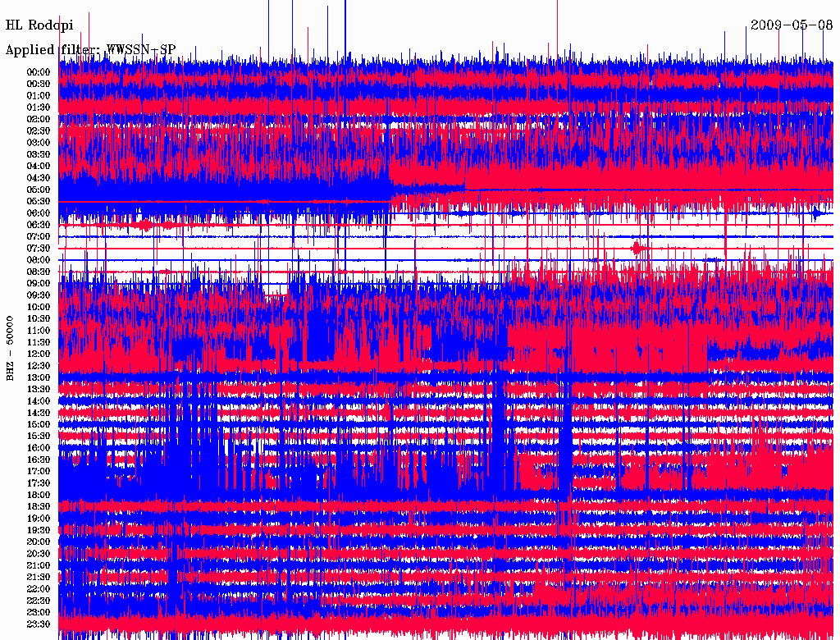Select the 06:30 time row label

[x=39, y=225]
